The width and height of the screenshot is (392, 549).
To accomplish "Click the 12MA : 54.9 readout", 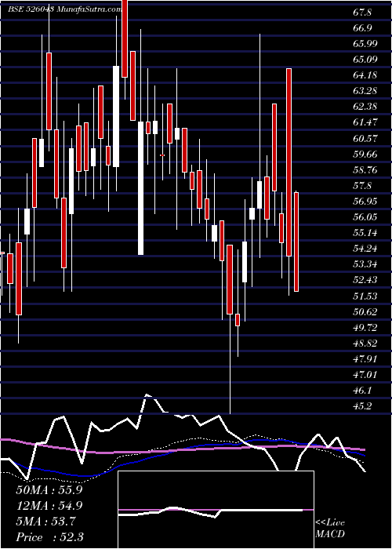I will pos(49,506).
